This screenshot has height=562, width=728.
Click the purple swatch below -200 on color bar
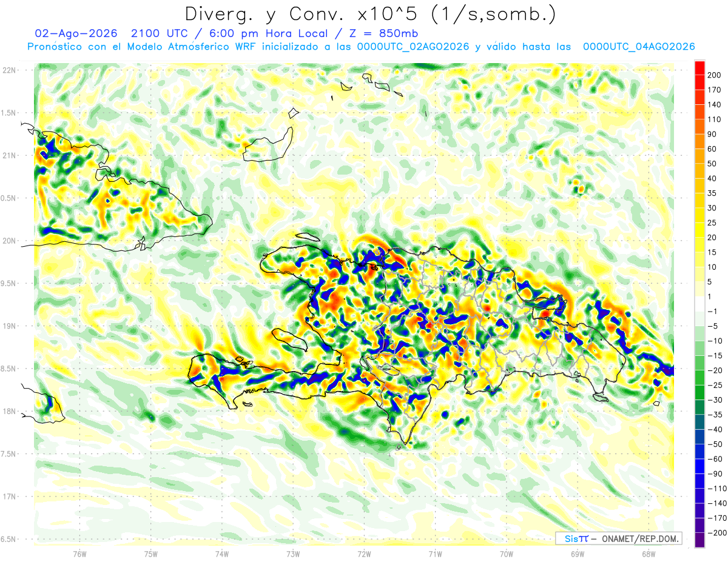click(699, 540)
